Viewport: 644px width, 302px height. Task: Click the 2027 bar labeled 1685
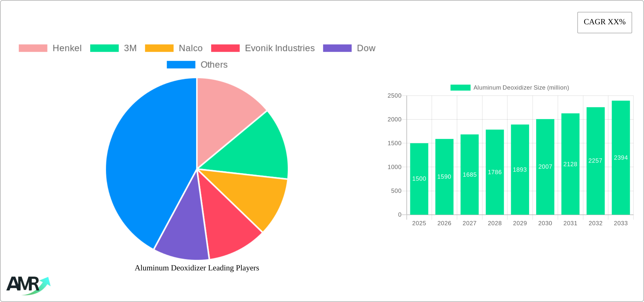point(469,174)
